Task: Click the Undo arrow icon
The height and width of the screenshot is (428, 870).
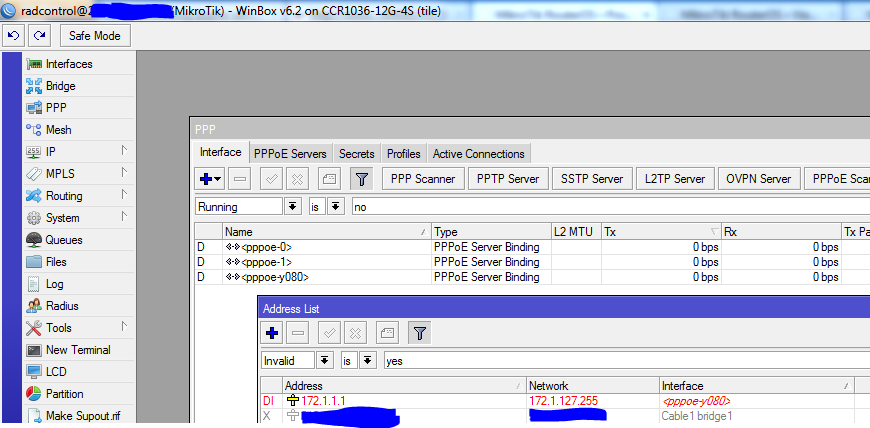Action: (13, 36)
